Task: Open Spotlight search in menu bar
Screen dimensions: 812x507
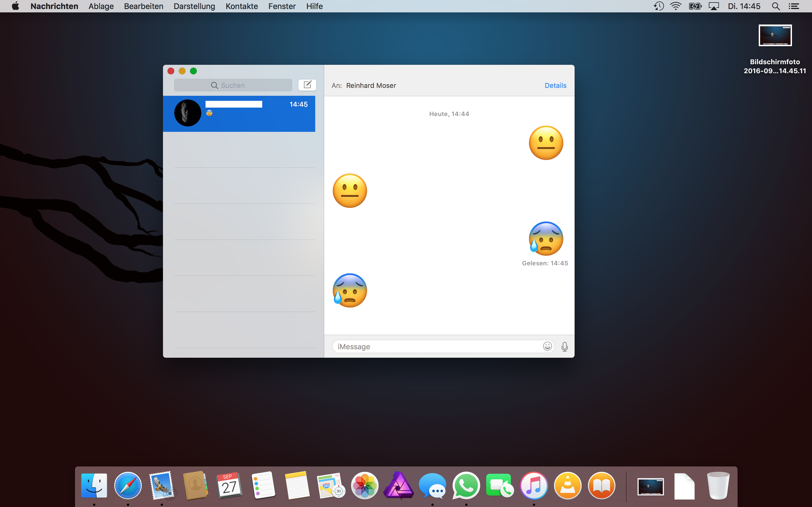Action: pos(775,6)
